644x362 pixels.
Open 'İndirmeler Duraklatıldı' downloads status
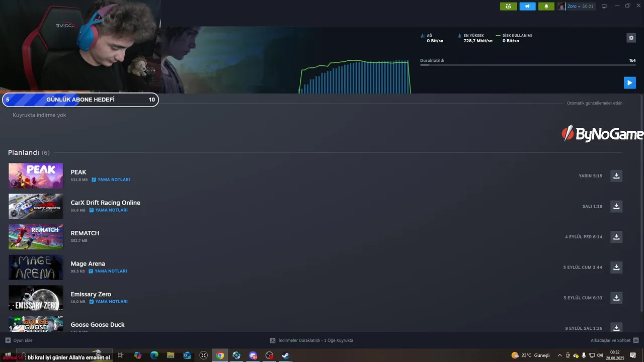pyautogui.click(x=311, y=340)
